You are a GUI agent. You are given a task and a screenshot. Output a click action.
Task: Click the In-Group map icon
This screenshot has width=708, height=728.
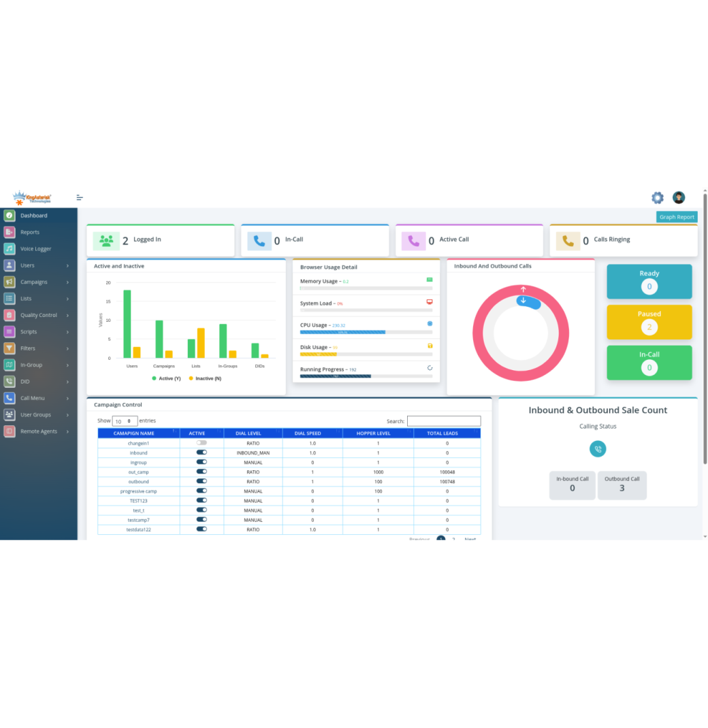10,365
